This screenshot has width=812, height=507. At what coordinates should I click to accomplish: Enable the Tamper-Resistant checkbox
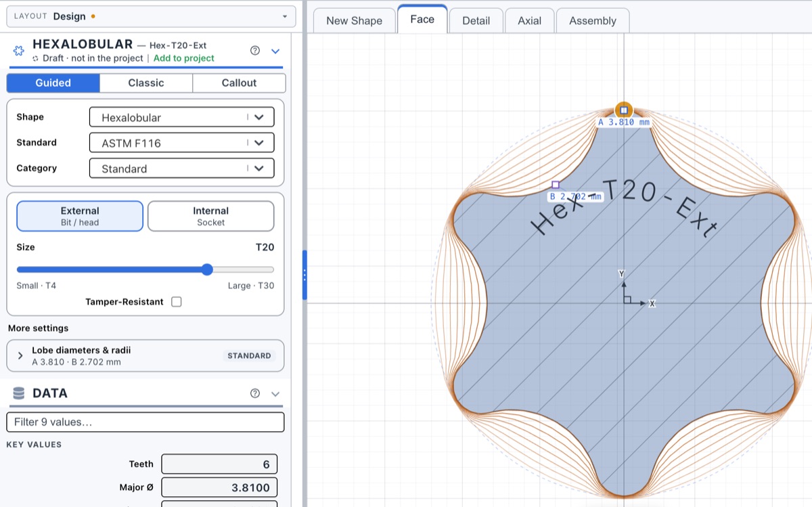pyautogui.click(x=177, y=302)
